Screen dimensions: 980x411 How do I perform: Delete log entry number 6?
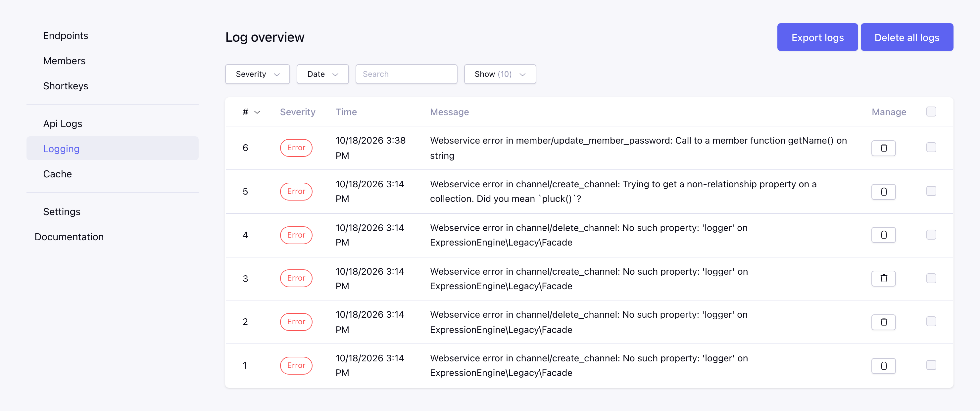point(883,148)
